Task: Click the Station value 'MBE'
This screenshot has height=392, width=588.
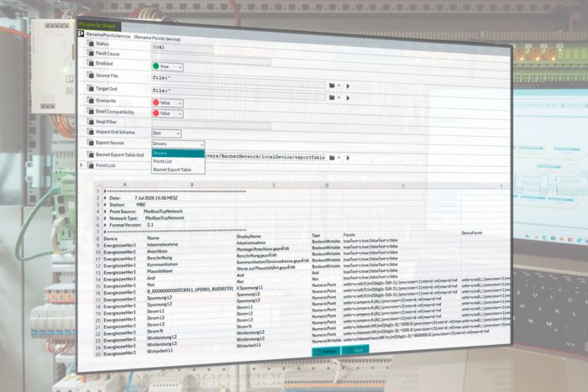Action: point(141,205)
